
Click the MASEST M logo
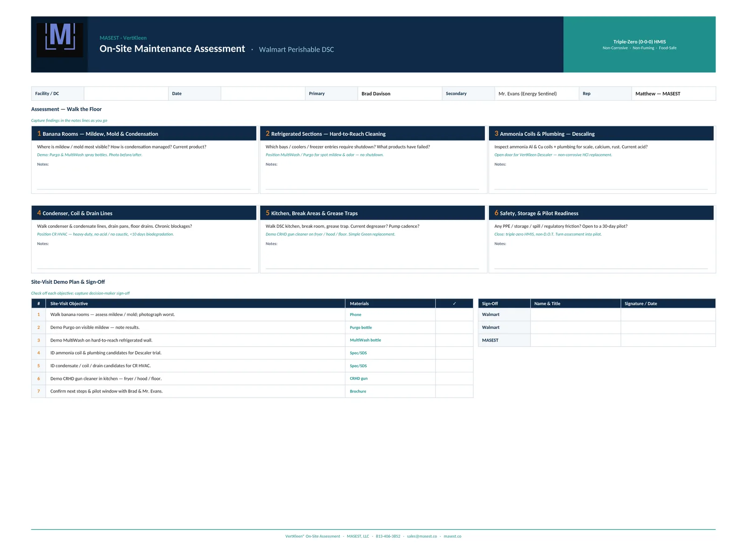pyautogui.click(x=60, y=40)
